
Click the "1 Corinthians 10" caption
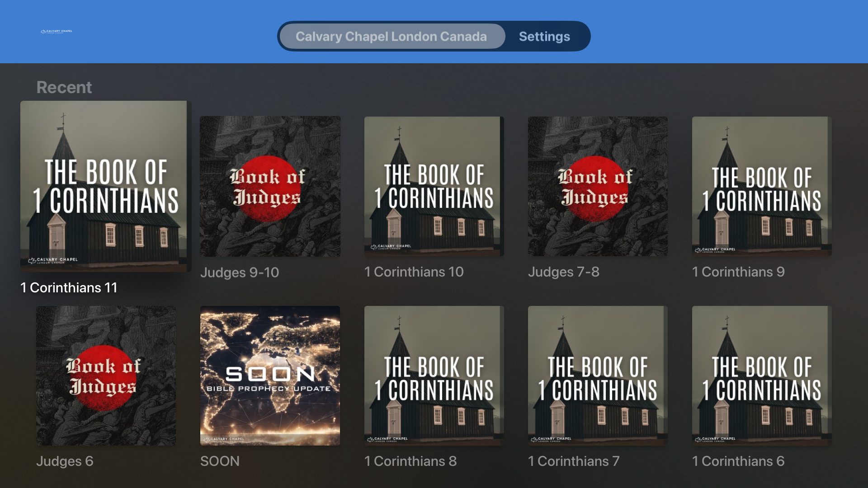pyautogui.click(x=414, y=272)
